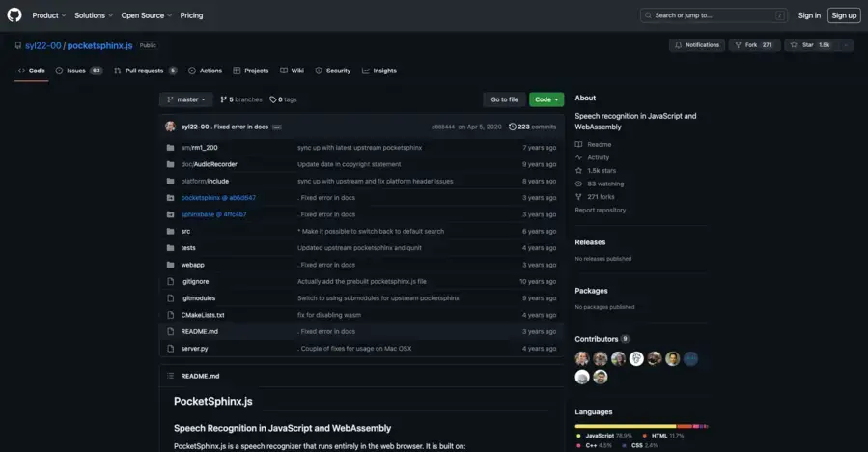This screenshot has height=452, width=868.
Task: Open the 223 commits history link
Action: 533,127
